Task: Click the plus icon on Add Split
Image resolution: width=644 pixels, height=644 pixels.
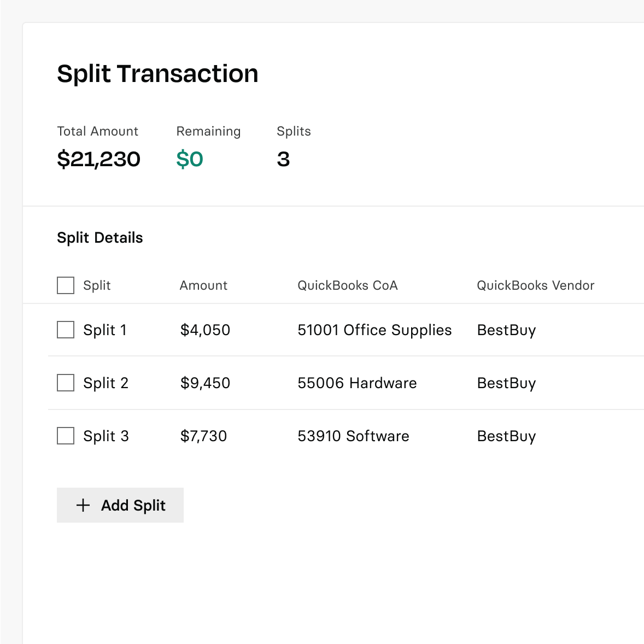Action: click(x=83, y=505)
